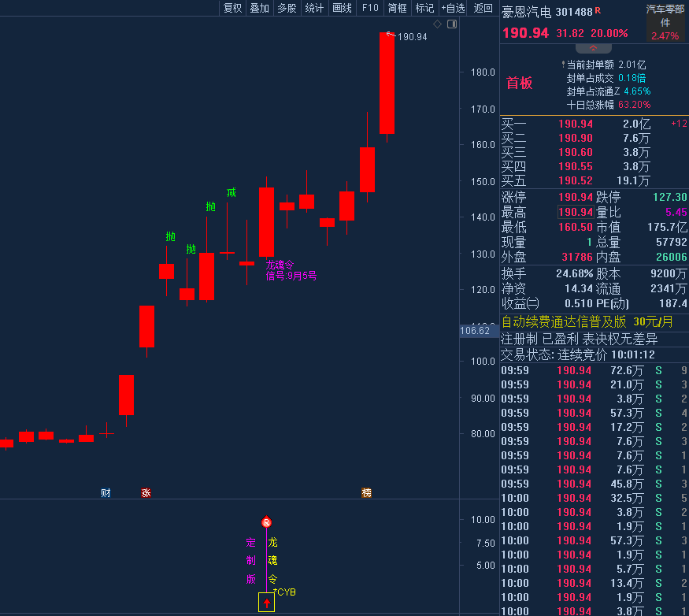The image size is (689, 616).
Task: Click the red R indicator signal dot
Action: [x=266, y=521]
